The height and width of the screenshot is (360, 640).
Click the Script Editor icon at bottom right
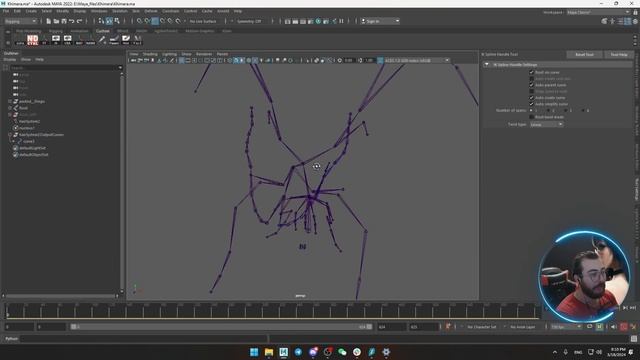pyautogui.click(x=633, y=339)
